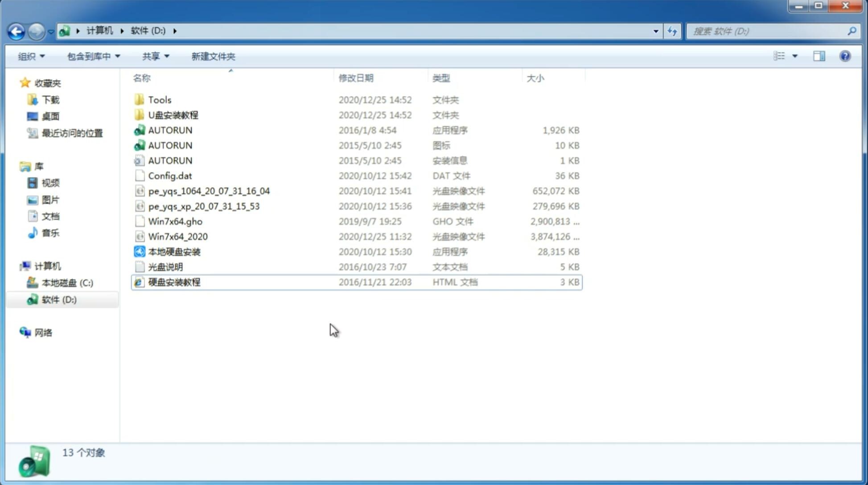This screenshot has height=485, width=868.
Task: Launch 本地硬盘安装 application
Action: coord(174,251)
